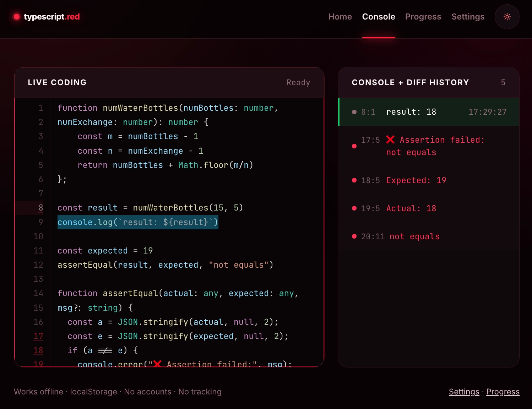The width and height of the screenshot is (532, 409).
Task: Click line number 17 in gutter
Action: coord(38,336)
